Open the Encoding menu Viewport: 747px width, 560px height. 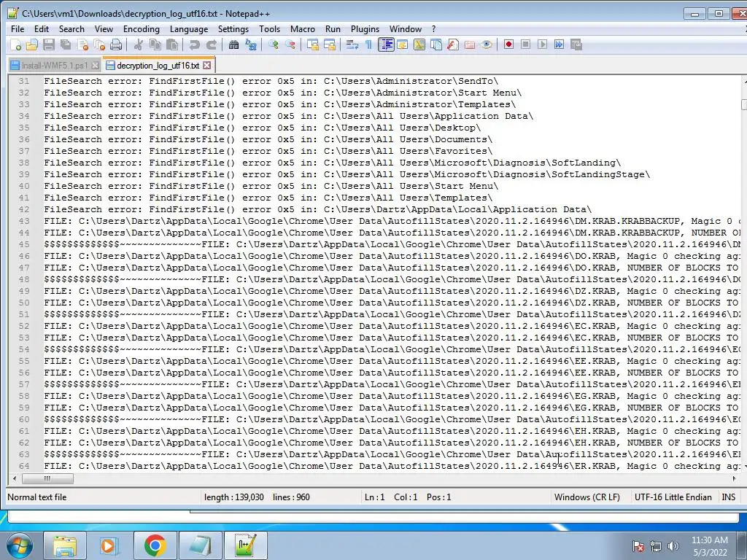click(x=142, y=29)
